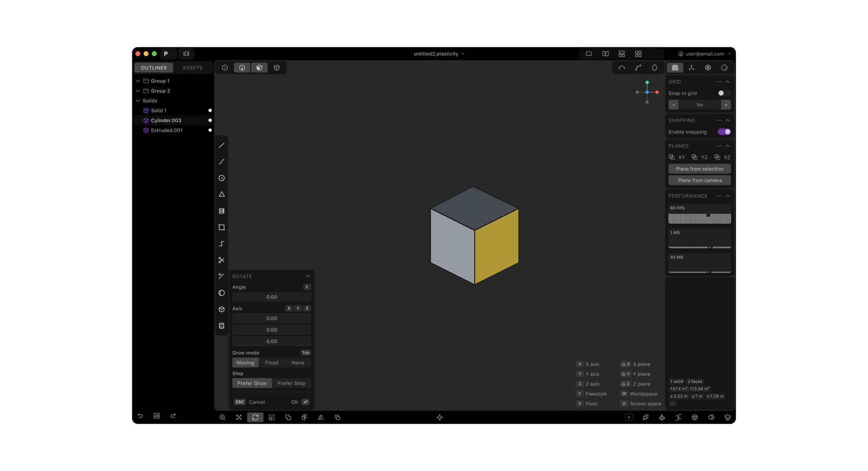Collapse the Rotate dialog panel

pos(308,276)
